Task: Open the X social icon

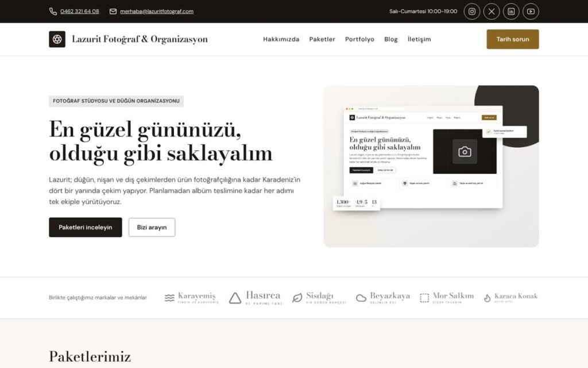Action: pos(492,11)
